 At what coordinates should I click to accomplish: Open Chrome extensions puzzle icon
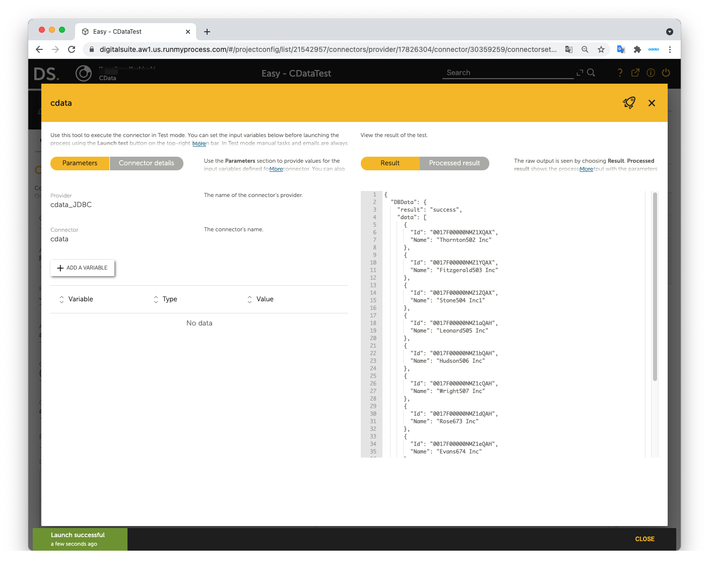(637, 49)
